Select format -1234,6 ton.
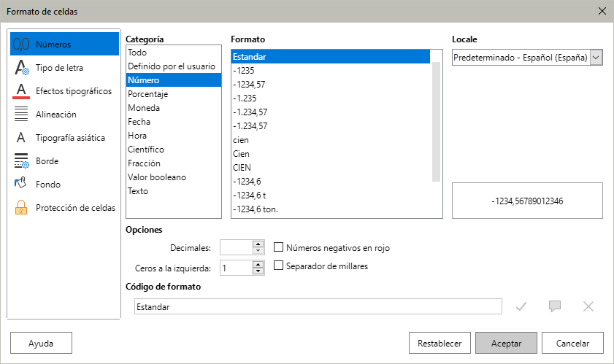614x364 pixels. coord(331,209)
